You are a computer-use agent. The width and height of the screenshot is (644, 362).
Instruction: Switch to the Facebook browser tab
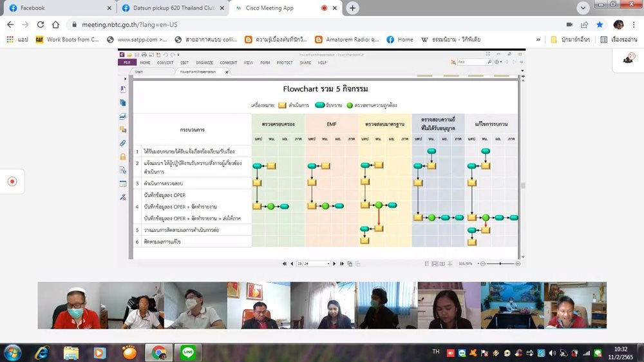coord(59,8)
